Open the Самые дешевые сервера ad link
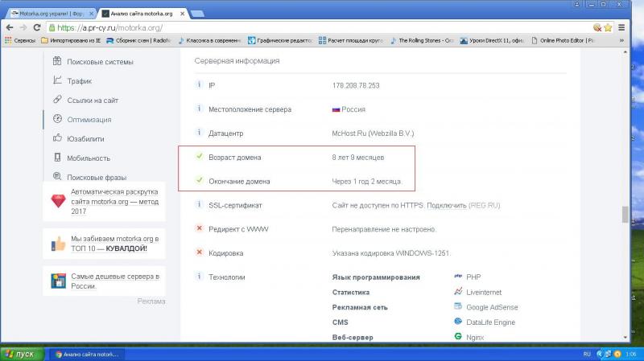644x361 pixels. [x=103, y=281]
